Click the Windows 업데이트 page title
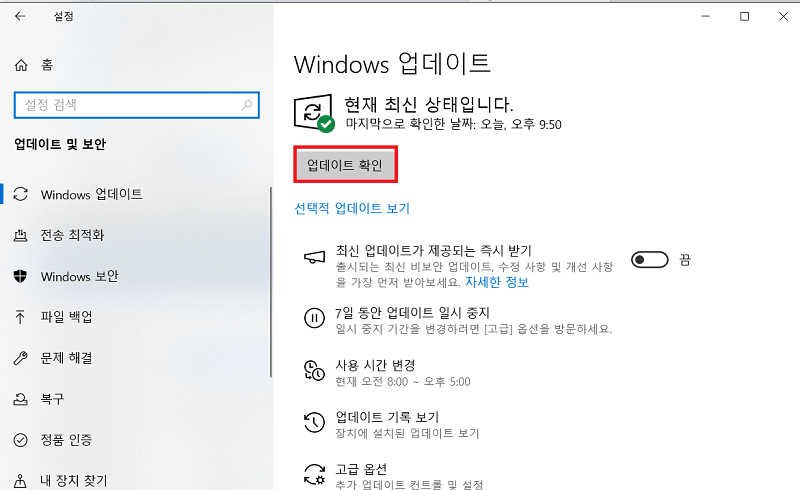This screenshot has height=490, width=800. pos(392,64)
